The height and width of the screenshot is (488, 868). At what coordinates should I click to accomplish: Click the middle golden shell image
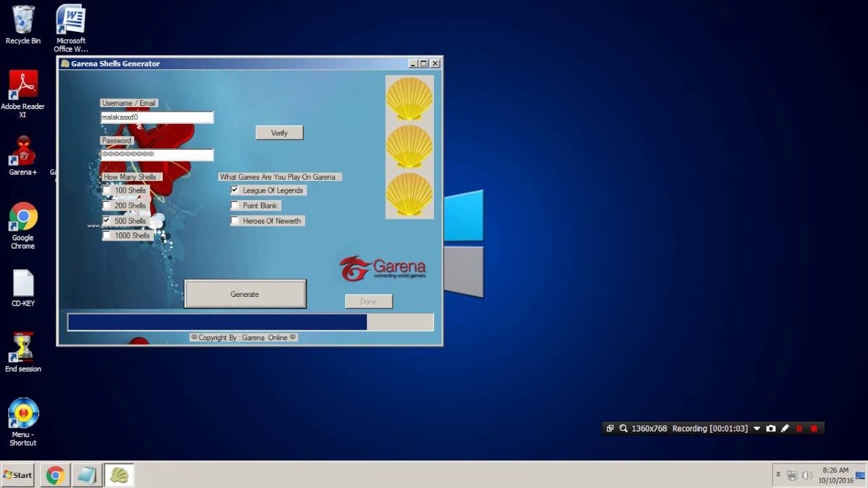pos(410,146)
